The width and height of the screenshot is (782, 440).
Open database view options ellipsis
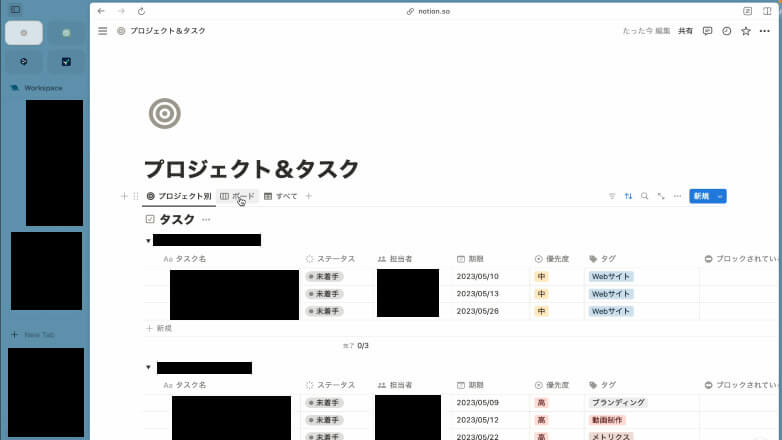pos(677,196)
